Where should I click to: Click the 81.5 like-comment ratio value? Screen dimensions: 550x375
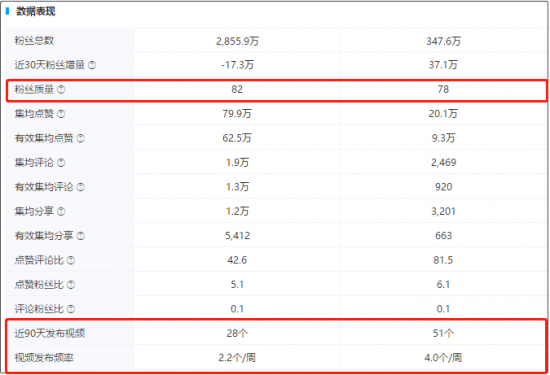pyautogui.click(x=443, y=260)
